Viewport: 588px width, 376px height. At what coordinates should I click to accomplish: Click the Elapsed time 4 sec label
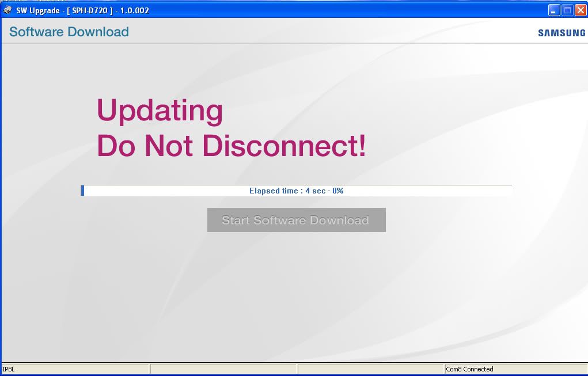pyautogui.click(x=296, y=191)
